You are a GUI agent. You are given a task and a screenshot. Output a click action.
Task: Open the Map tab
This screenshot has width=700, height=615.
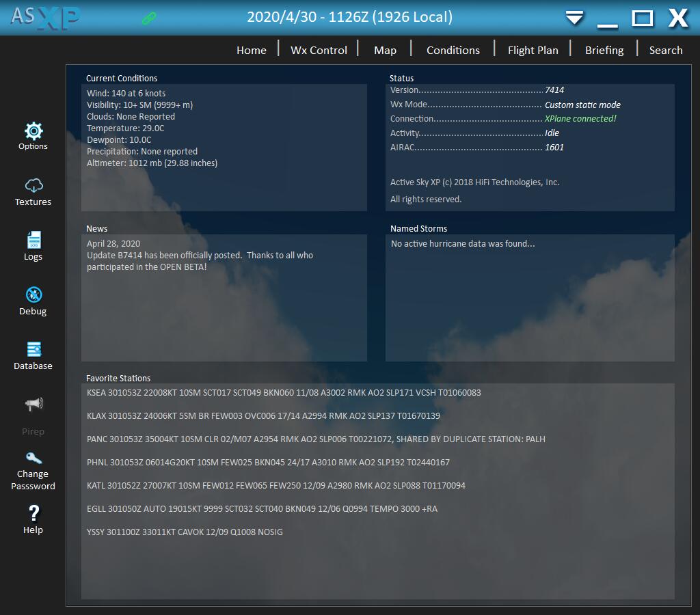point(385,50)
